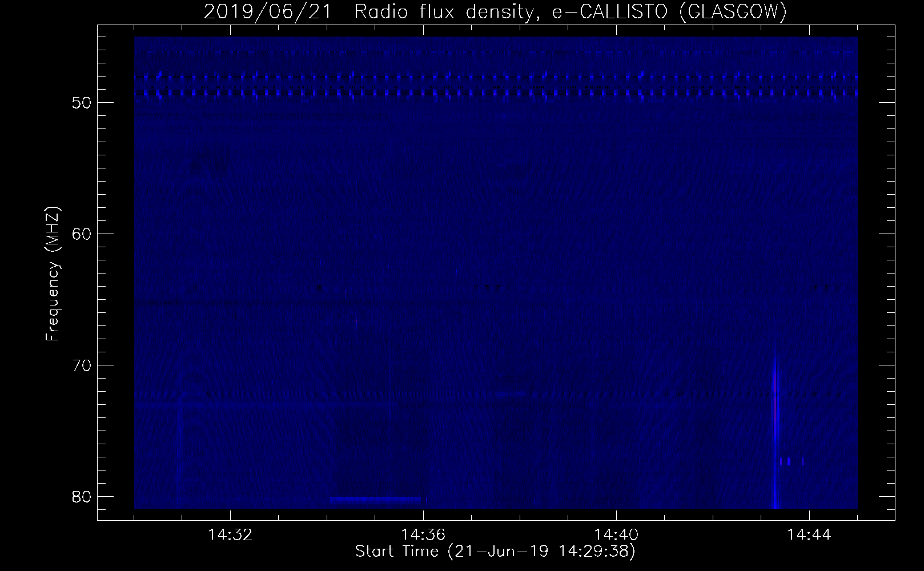
Task: Click the 70 frequency tick label
Action: [x=81, y=365]
